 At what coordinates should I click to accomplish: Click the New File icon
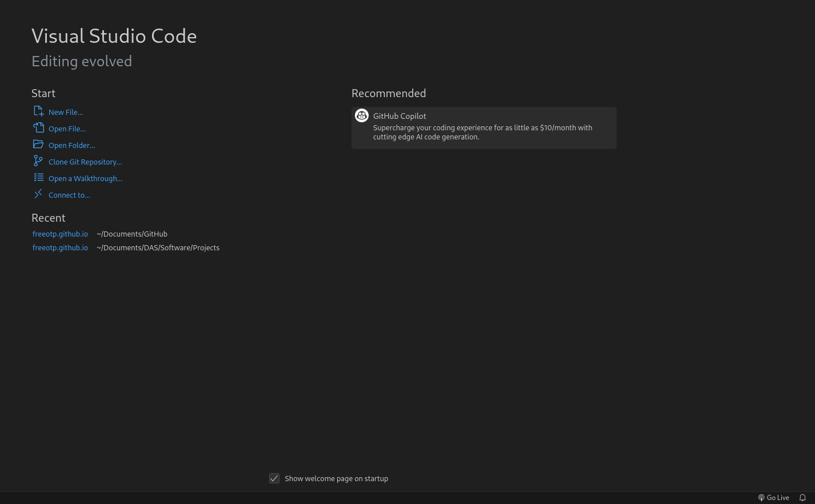click(x=38, y=111)
